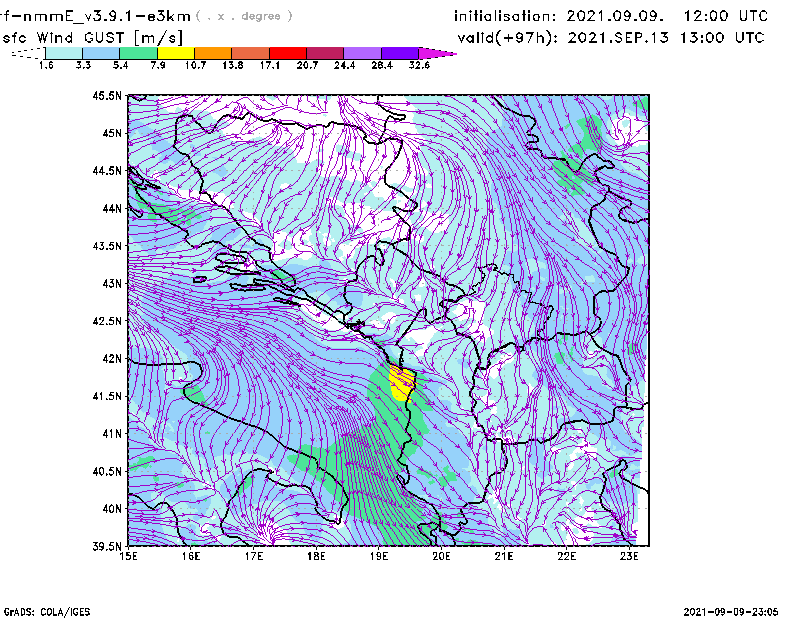Screen dimensions: 800x618
Task: Click the 44.5N latitude label
Action: (x=107, y=170)
